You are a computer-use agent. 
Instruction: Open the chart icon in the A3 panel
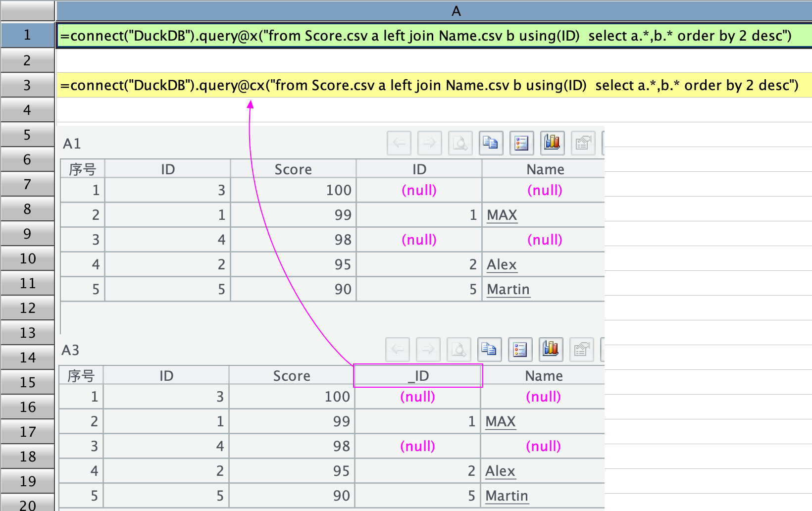tap(551, 350)
